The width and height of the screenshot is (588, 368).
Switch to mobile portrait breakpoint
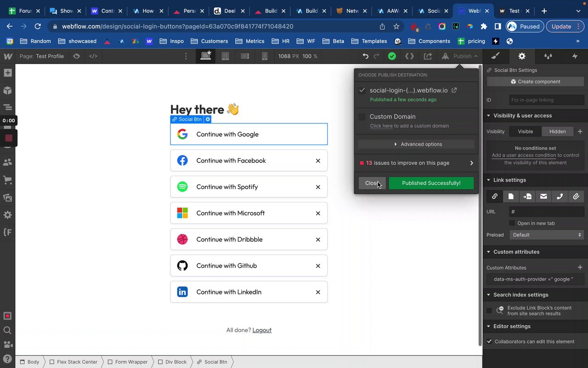coord(265,56)
